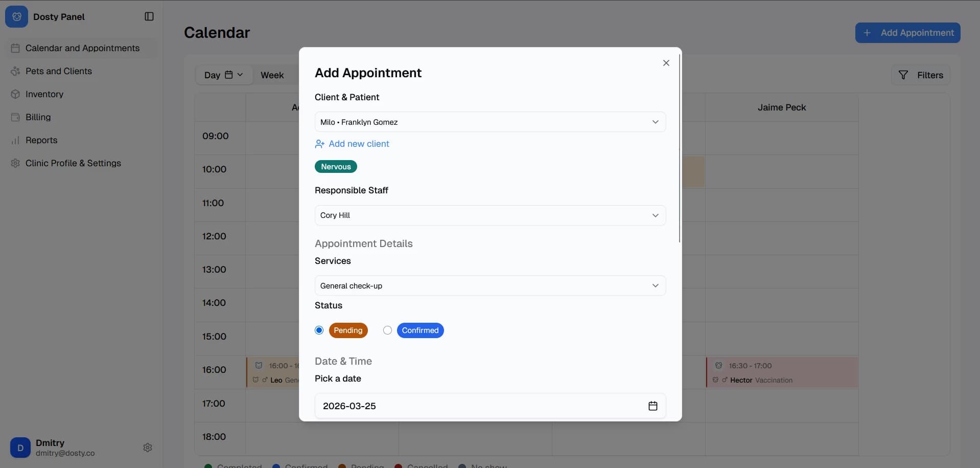Click the plus icon on Add Appointment button
The image size is (980, 468).
[x=867, y=33]
